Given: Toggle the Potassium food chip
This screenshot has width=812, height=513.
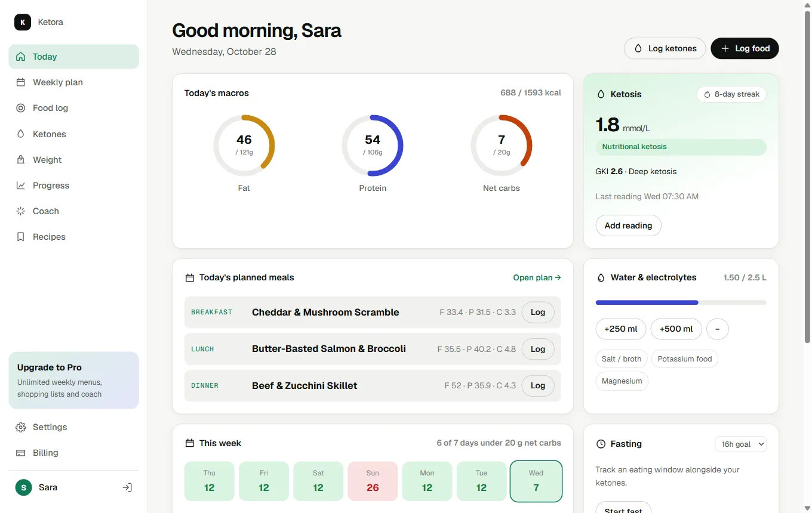Looking at the screenshot, I should [685, 359].
